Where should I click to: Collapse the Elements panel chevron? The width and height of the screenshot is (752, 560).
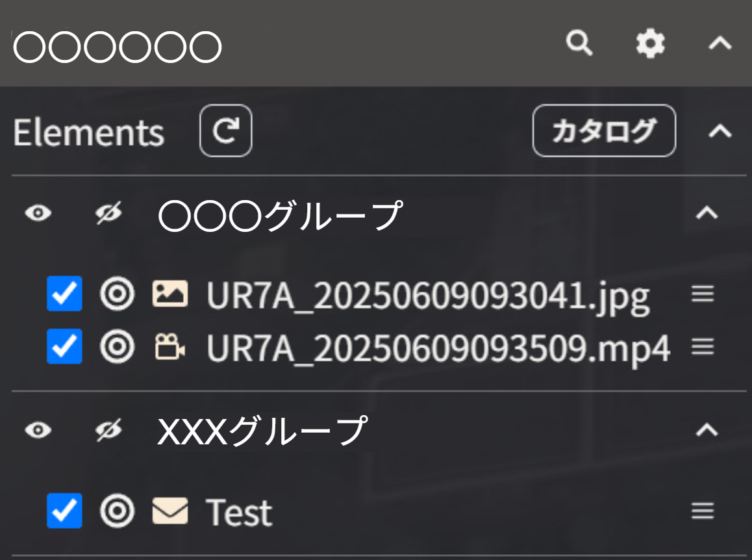pos(720,131)
